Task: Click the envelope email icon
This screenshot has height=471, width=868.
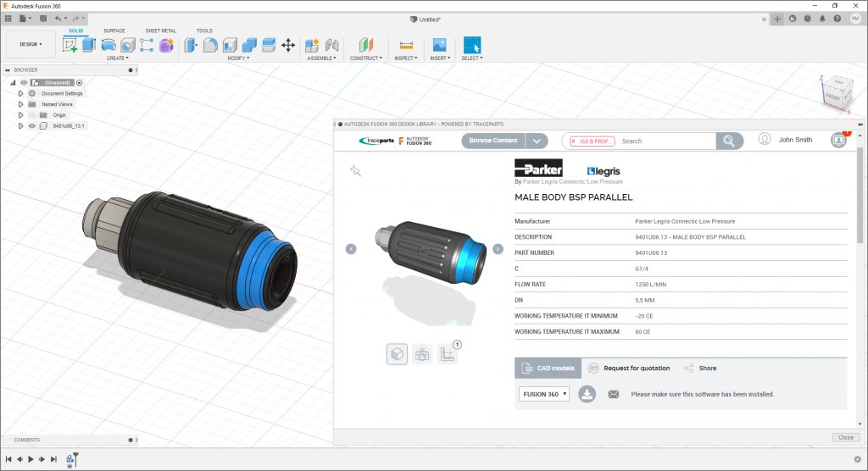Action: pos(614,394)
